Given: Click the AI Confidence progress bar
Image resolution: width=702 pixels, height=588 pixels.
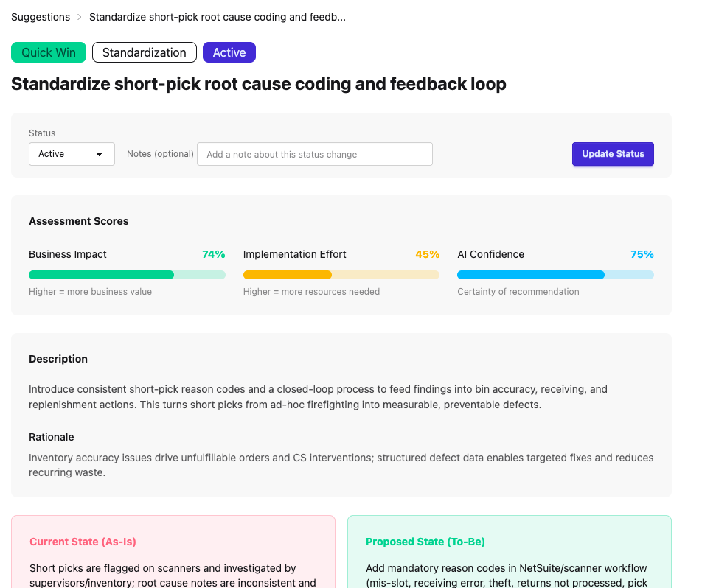Looking at the screenshot, I should tap(555, 274).
